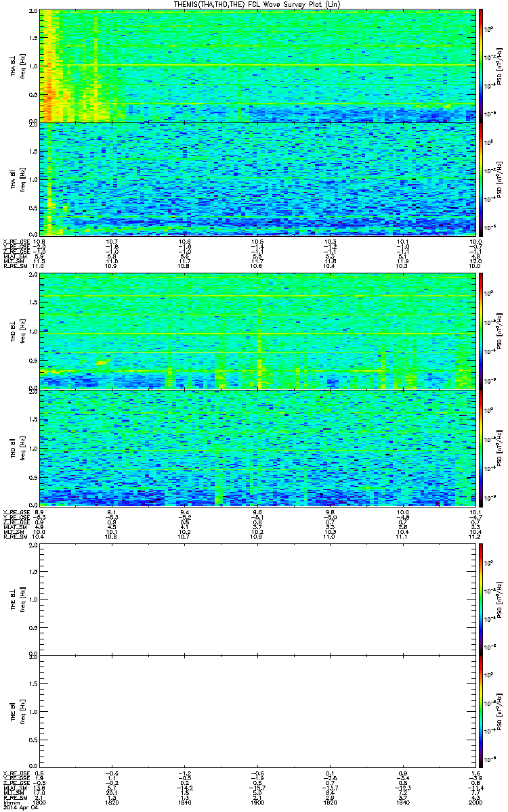Click the THD B-parallel PSD color bar
Viewport: 508px width, 812px height.
pyautogui.click(x=481, y=447)
